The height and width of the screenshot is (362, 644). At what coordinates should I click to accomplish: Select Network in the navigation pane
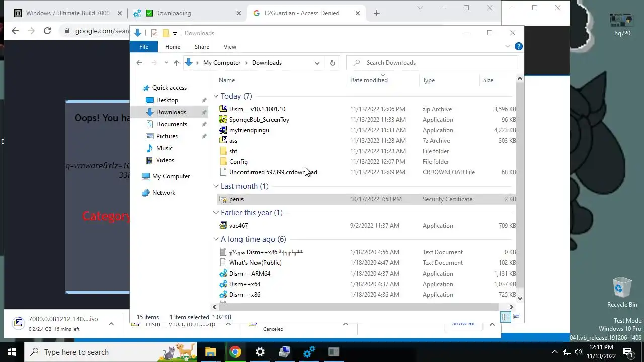tap(164, 193)
